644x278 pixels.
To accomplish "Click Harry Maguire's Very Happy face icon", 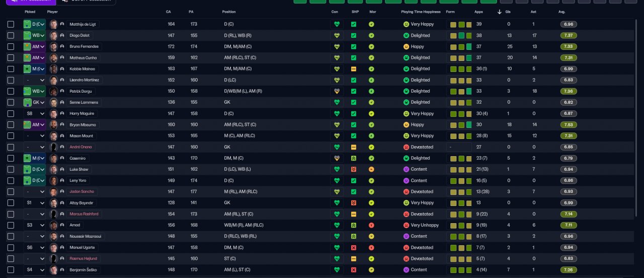I will coord(406,113).
